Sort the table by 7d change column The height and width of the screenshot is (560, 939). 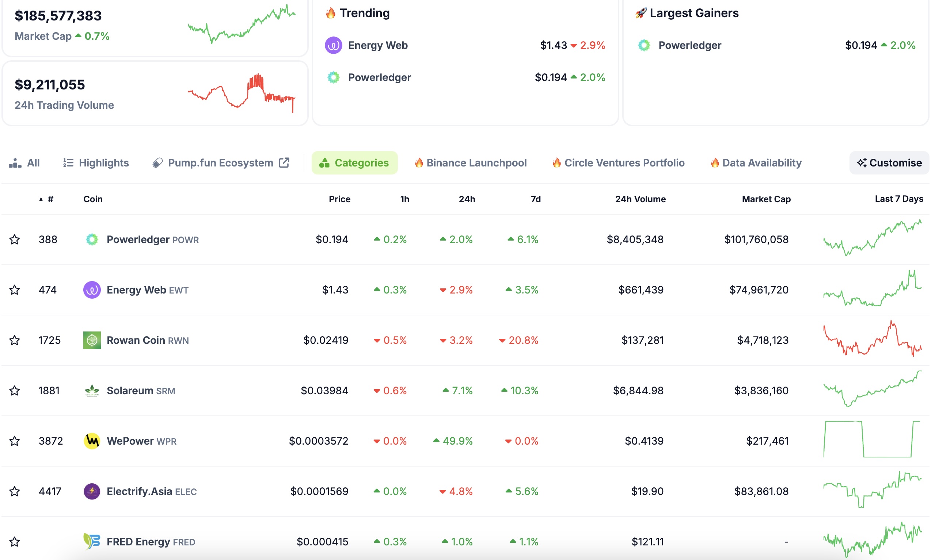[536, 199]
